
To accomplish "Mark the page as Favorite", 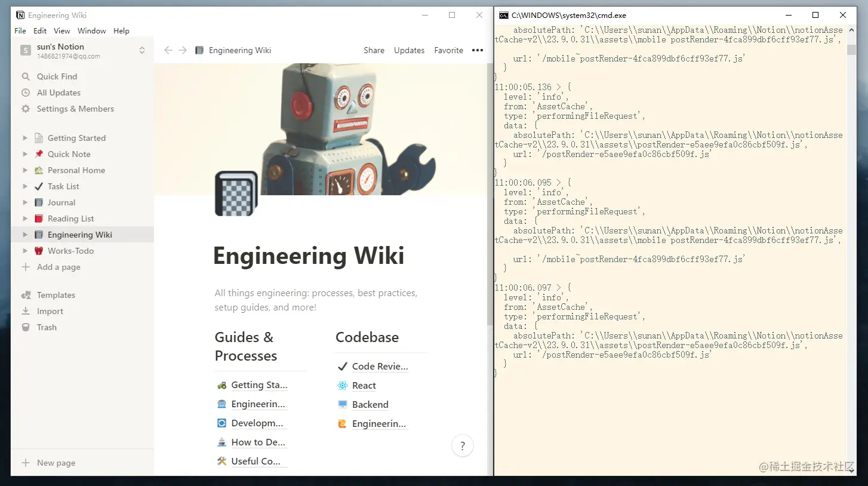I will click(449, 50).
